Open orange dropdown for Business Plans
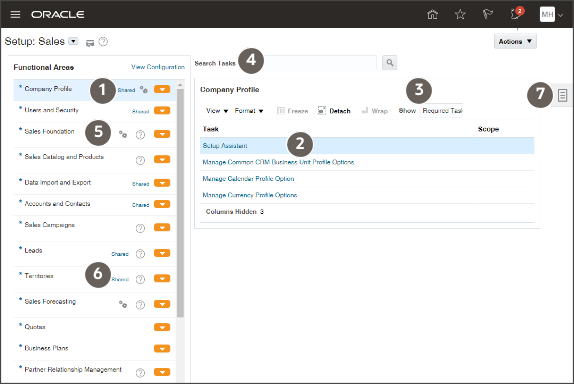Screen dimensions: 574x384 click(162, 348)
